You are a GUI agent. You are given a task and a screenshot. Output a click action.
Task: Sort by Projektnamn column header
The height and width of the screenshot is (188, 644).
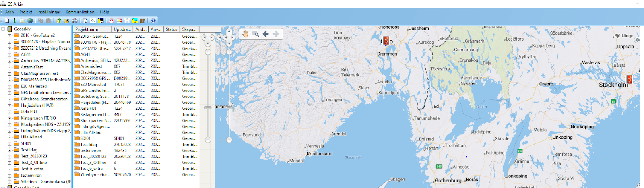tap(92, 29)
